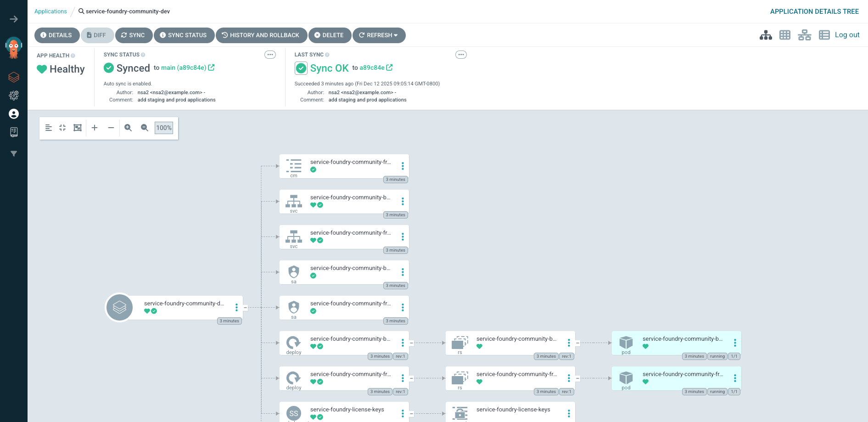The width and height of the screenshot is (868, 422).
Task: Open the Settings gear in the sidebar
Action: (x=14, y=96)
